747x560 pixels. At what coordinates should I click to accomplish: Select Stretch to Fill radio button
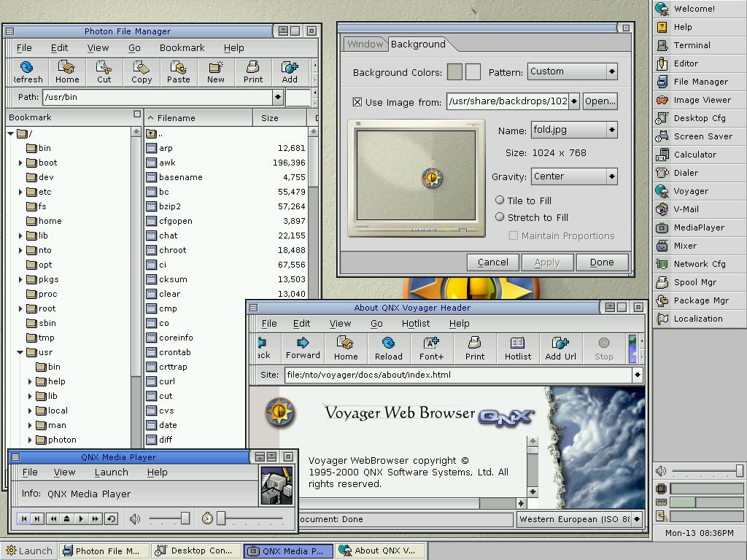[500, 217]
